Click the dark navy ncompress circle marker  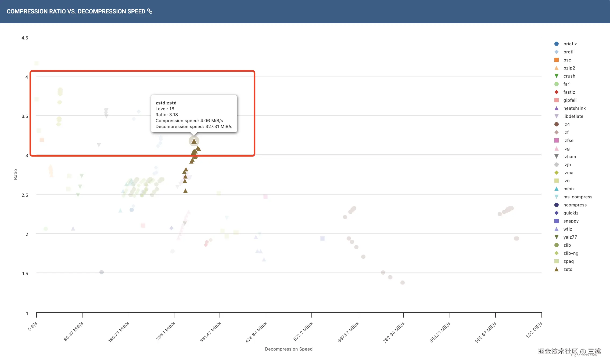[557, 205]
